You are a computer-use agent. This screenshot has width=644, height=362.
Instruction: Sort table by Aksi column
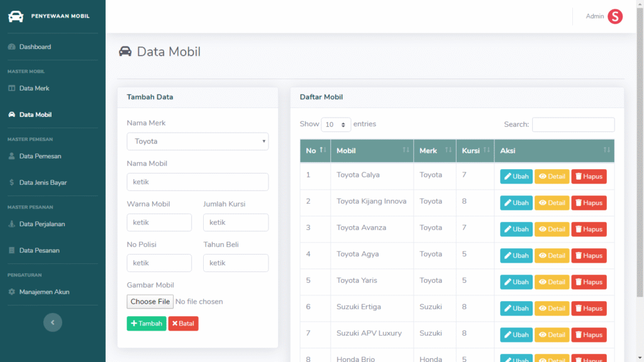555,151
